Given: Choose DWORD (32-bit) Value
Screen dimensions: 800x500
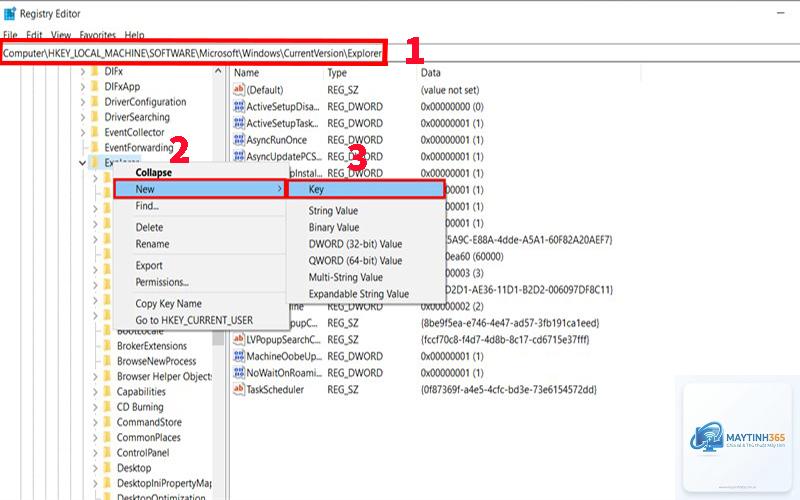Looking at the screenshot, I should [366, 244].
